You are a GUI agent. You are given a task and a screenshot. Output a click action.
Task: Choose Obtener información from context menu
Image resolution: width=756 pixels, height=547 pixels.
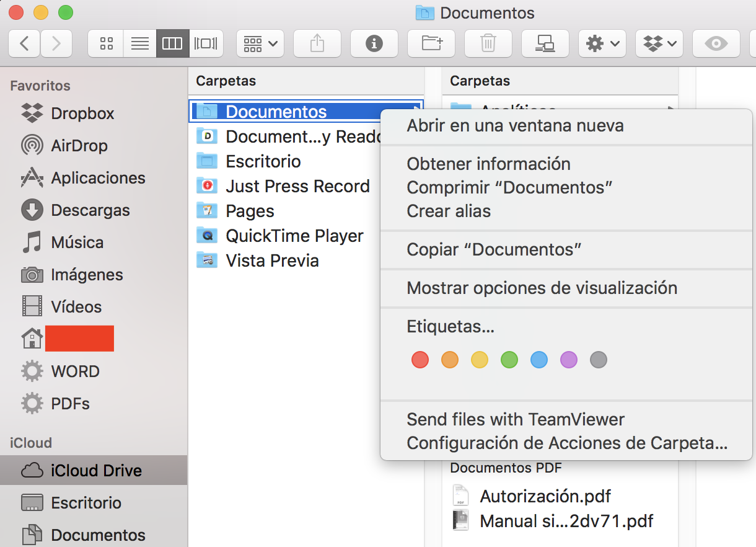point(566,164)
